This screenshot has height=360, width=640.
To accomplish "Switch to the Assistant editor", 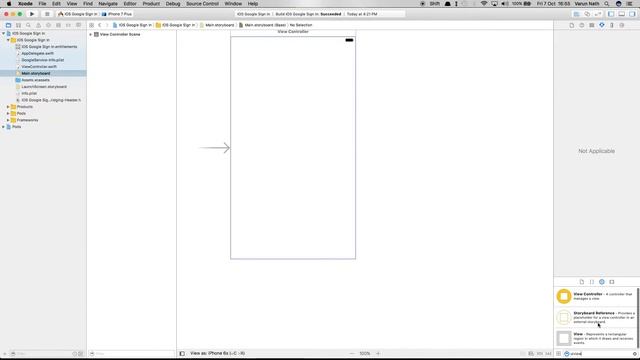I will click(x=587, y=14).
